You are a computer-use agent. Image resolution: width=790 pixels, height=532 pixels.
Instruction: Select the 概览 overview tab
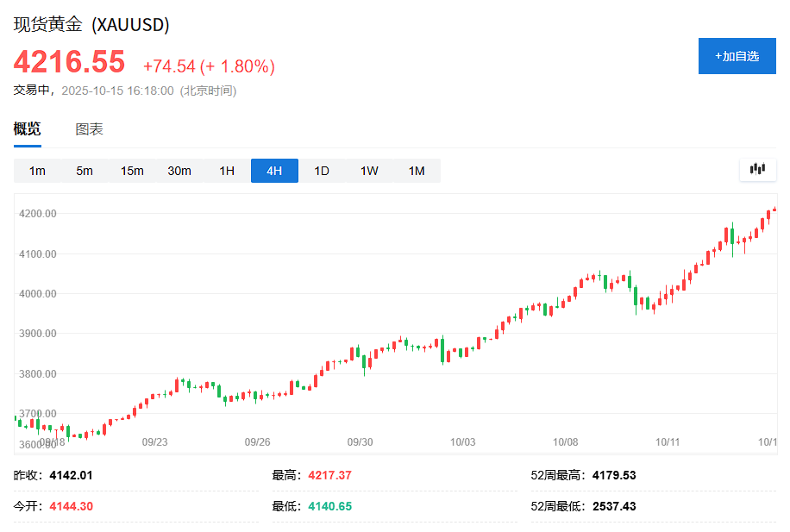pyautogui.click(x=26, y=128)
